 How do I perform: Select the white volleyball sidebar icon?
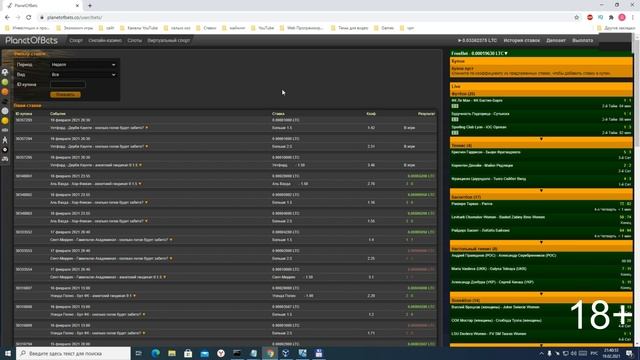5,111
